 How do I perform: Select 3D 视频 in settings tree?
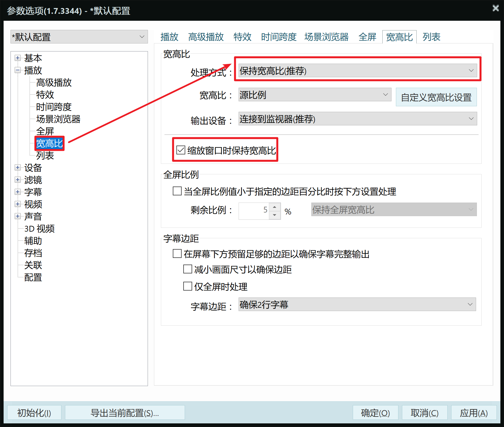point(40,229)
